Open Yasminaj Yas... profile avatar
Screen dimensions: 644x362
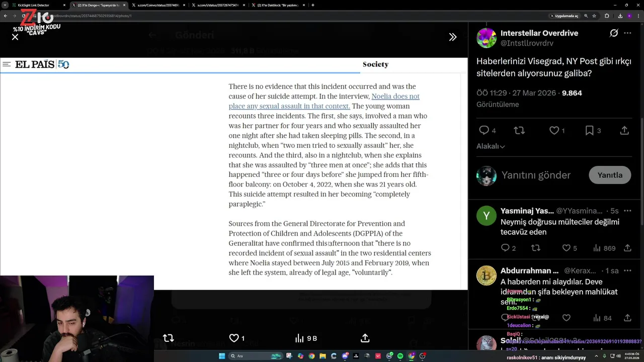(x=487, y=216)
